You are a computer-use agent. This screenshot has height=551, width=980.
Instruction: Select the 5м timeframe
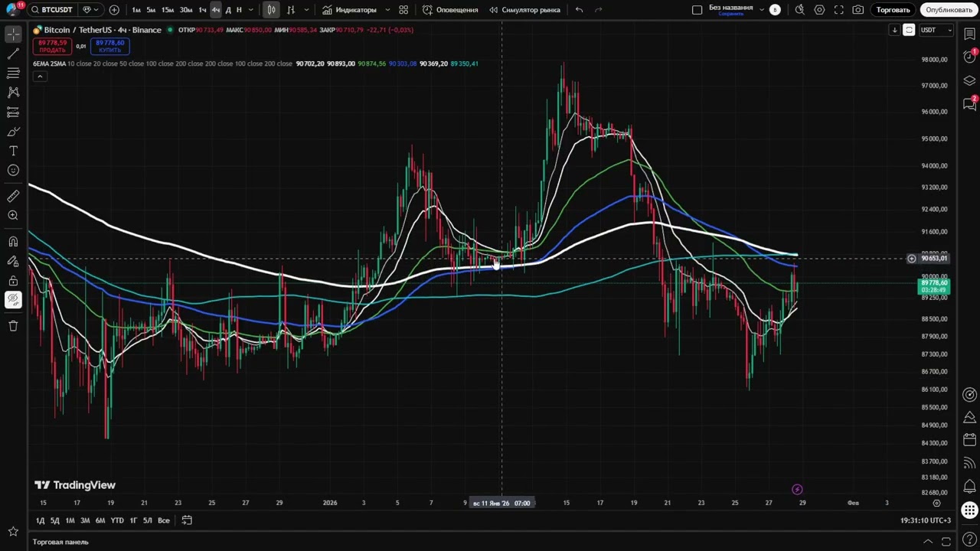click(x=151, y=10)
